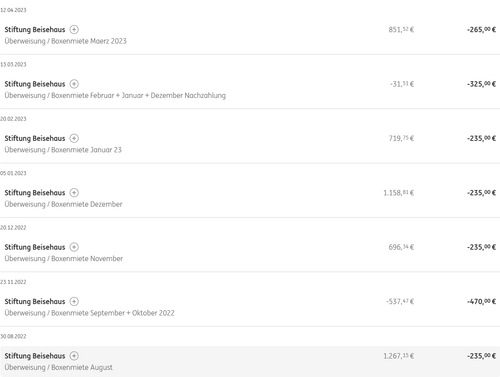Viewport: 500px width, 377px height.
Task: Click the -537,47 € balance value
Action: (400, 301)
